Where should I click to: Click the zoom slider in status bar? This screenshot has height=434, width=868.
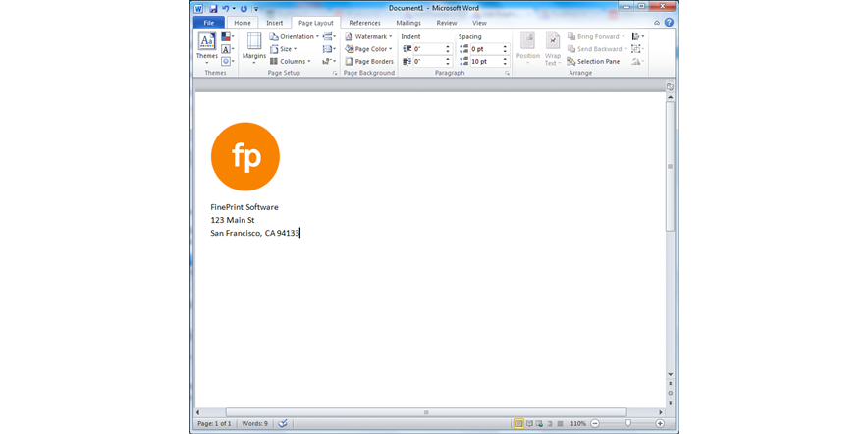click(x=627, y=423)
